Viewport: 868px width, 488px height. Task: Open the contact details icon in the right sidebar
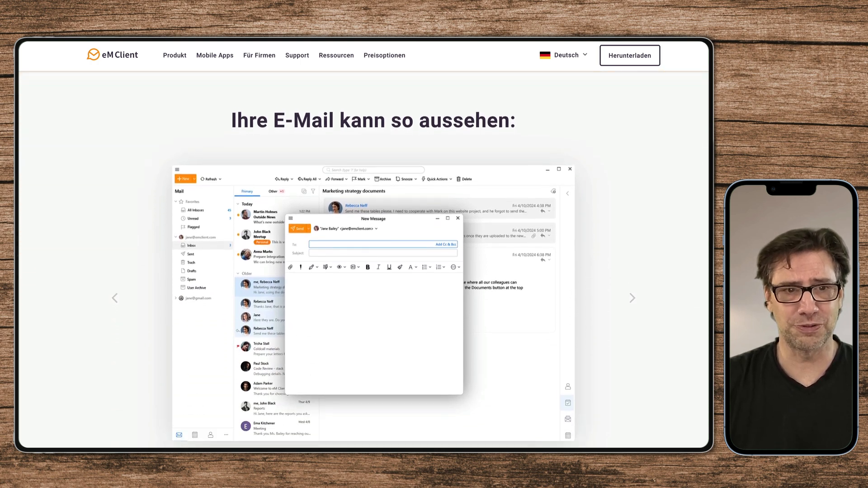tap(568, 386)
